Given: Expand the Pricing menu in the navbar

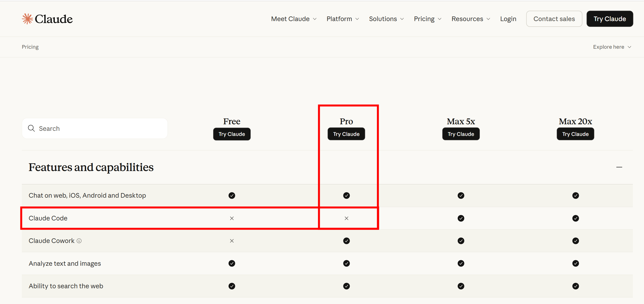Looking at the screenshot, I should (x=427, y=19).
